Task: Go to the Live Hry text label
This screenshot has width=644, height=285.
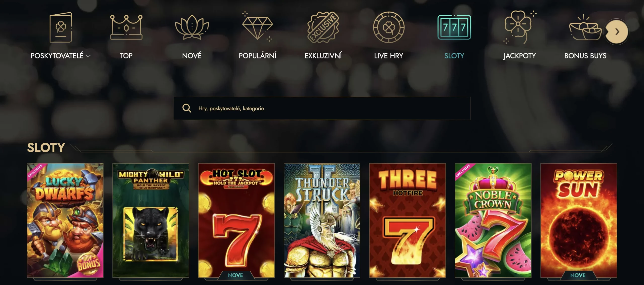Action: [389, 56]
